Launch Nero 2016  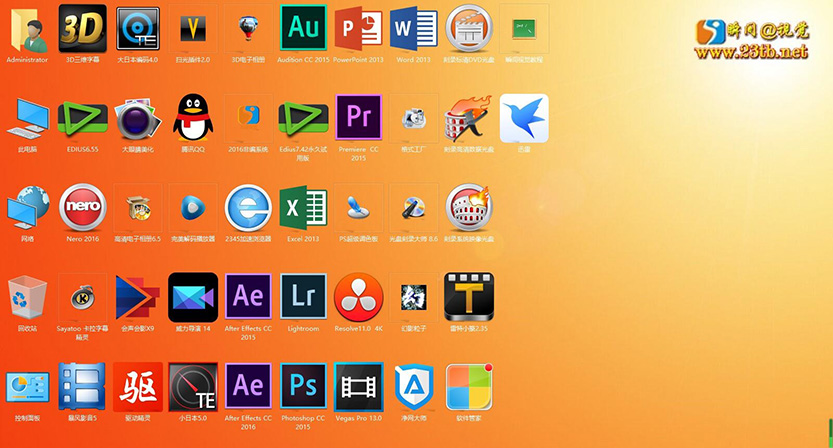(82, 207)
